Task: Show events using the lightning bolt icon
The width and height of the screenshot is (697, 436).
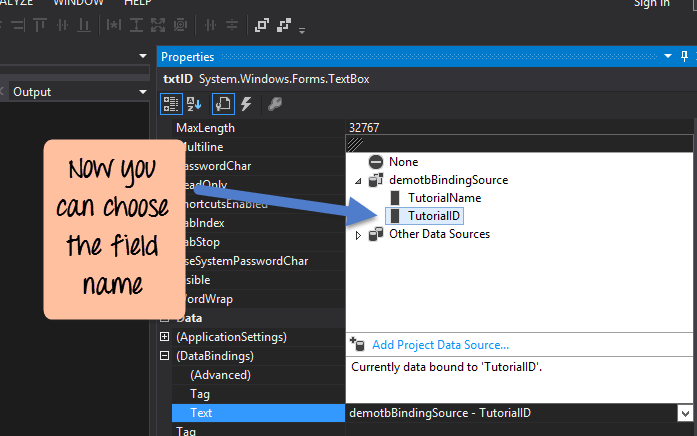Action: pyautogui.click(x=246, y=103)
